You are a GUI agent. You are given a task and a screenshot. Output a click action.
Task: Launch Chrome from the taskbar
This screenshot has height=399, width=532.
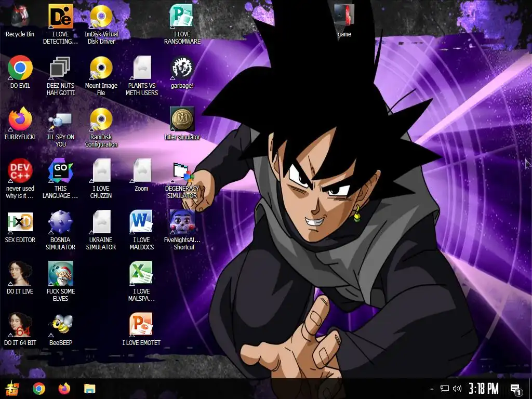(x=38, y=389)
